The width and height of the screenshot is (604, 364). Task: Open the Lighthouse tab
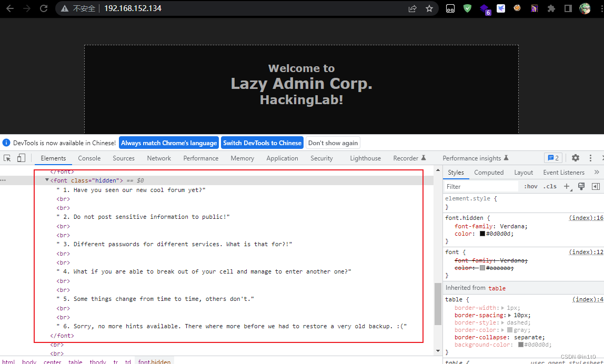(365, 158)
